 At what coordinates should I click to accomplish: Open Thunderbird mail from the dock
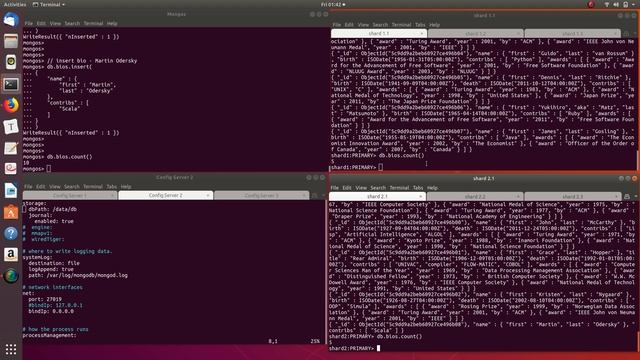click(x=11, y=19)
